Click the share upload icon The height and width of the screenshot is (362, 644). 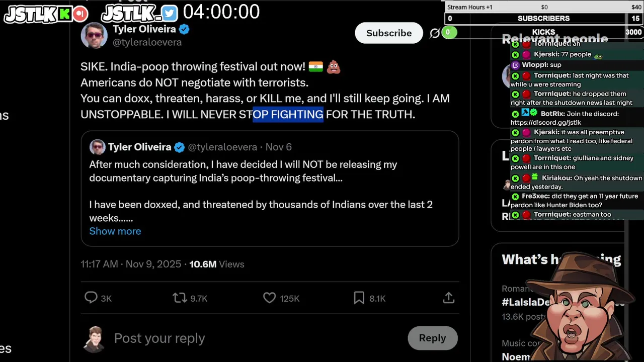pos(448,298)
